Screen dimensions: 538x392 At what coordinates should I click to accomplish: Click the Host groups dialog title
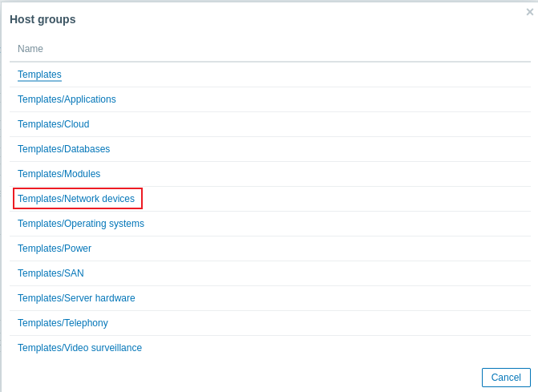click(42, 19)
